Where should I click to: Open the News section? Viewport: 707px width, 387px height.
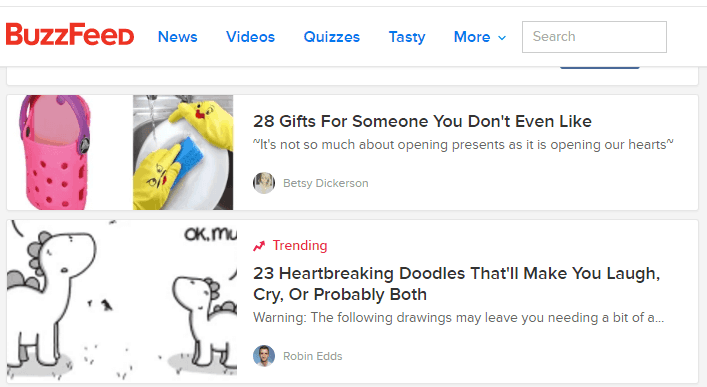pyautogui.click(x=178, y=37)
